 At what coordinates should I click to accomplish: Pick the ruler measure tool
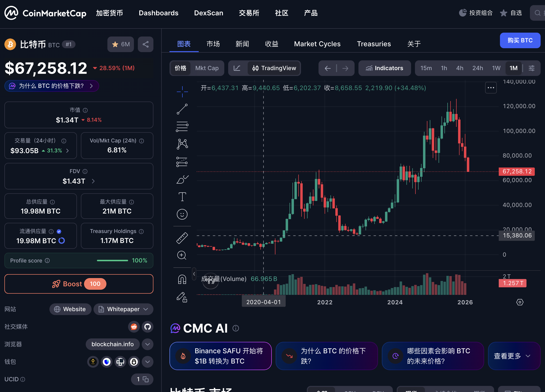(x=182, y=238)
